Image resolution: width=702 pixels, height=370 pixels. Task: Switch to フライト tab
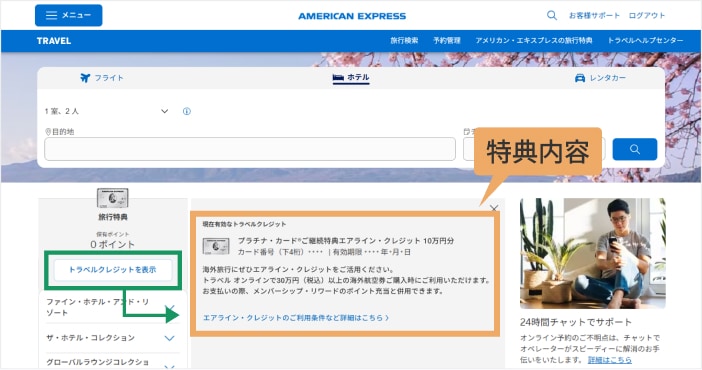[102, 78]
